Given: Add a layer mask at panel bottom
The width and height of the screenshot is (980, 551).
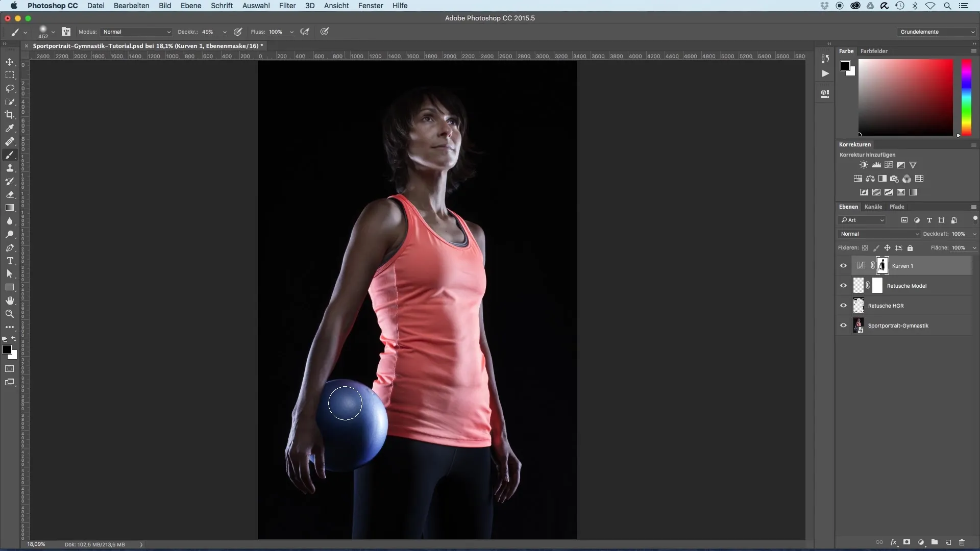Looking at the screenshot, I should pos(907,542).
